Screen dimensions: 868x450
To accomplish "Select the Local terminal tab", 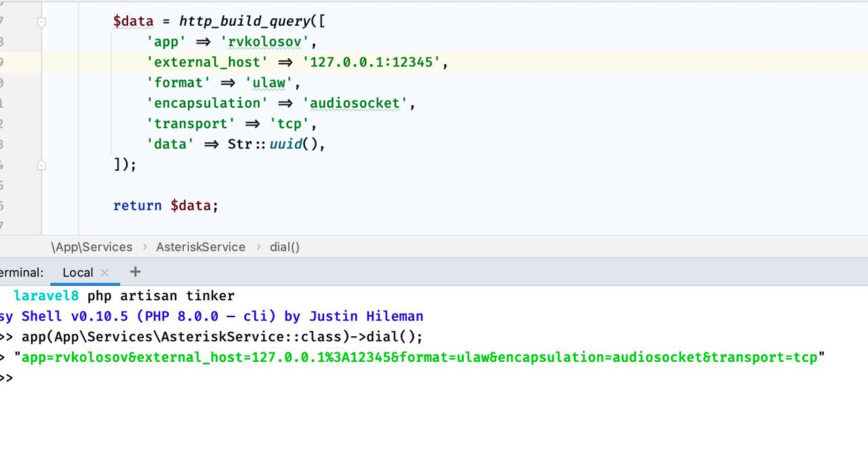I will 77,272.
